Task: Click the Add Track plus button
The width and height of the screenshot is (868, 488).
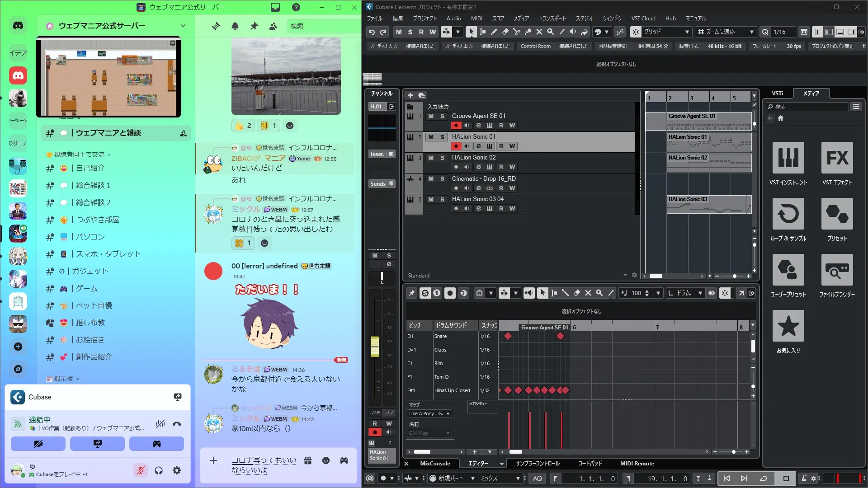Action: [410, 95]
